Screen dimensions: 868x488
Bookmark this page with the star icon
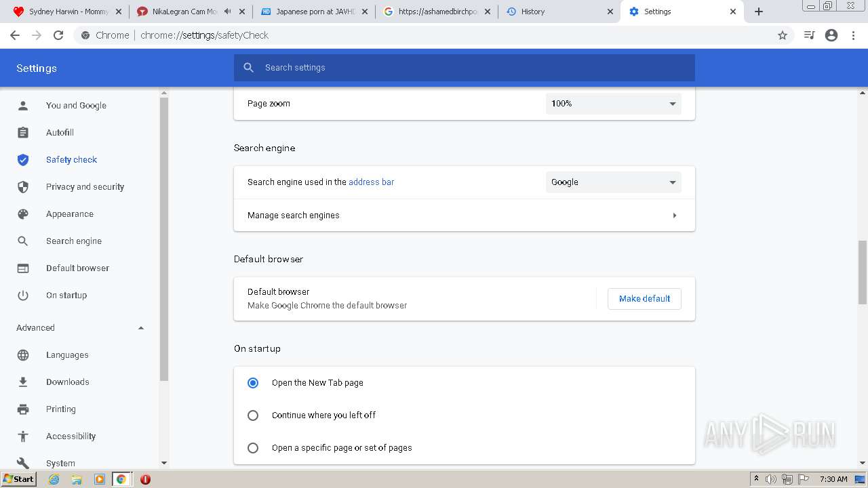coord(783,35)
